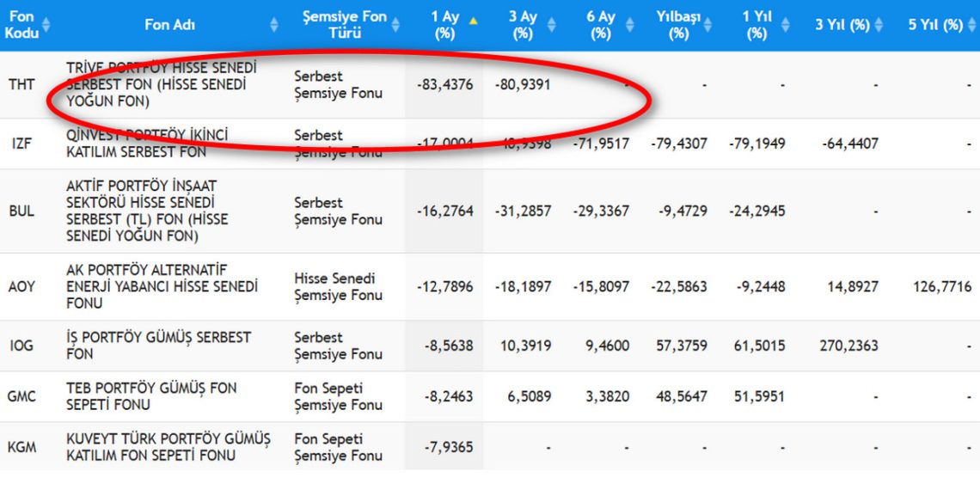980x490 pixels.
Task: Click the -18,1897 value in AOY row
Action: tap(523, 287)
